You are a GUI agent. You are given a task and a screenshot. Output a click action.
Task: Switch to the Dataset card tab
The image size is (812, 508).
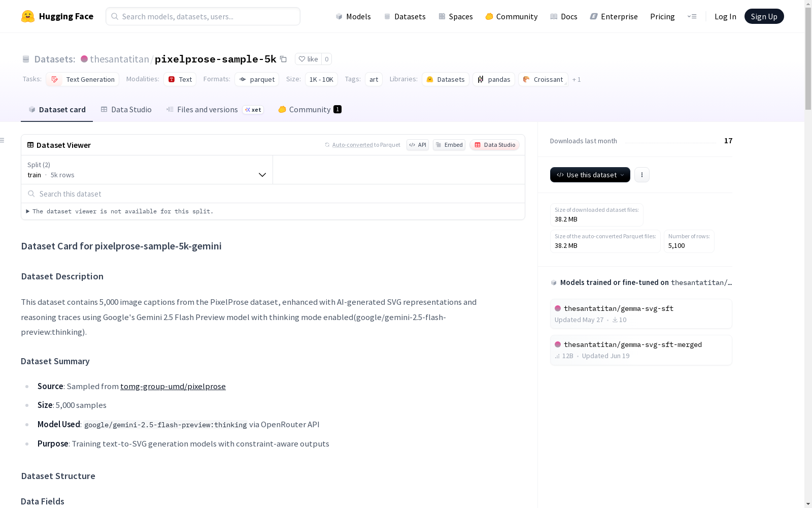57,110
